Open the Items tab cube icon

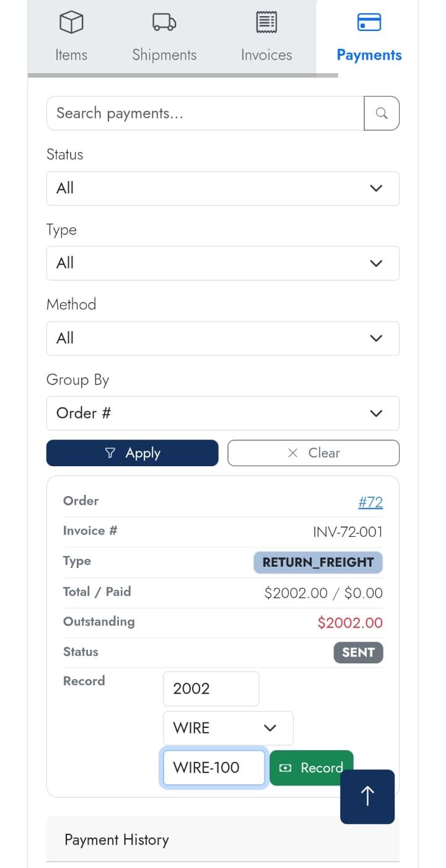coord(71,22)
